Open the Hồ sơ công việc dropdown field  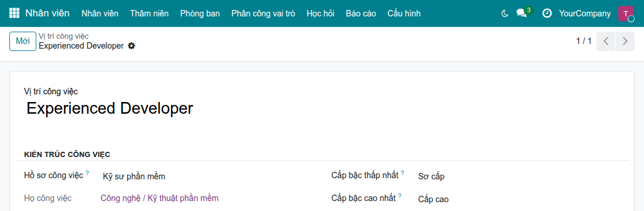point(210,176)
